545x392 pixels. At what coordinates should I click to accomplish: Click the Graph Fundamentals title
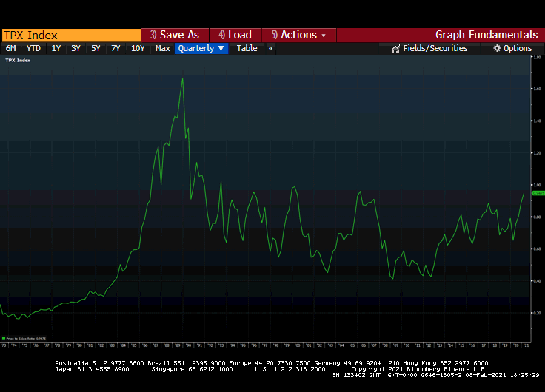[486, 35]
